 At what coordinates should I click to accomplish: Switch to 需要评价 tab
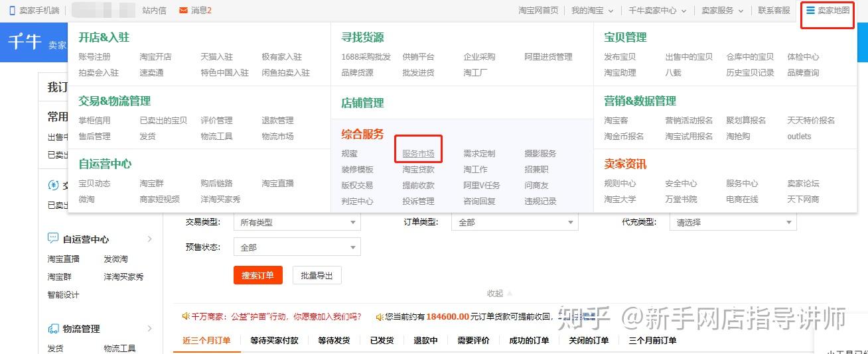click(x=473, y=341)
